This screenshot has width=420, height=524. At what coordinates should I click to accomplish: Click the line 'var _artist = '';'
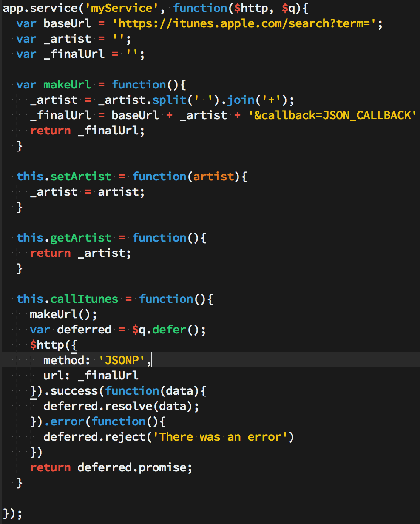(x=74, y=39)
